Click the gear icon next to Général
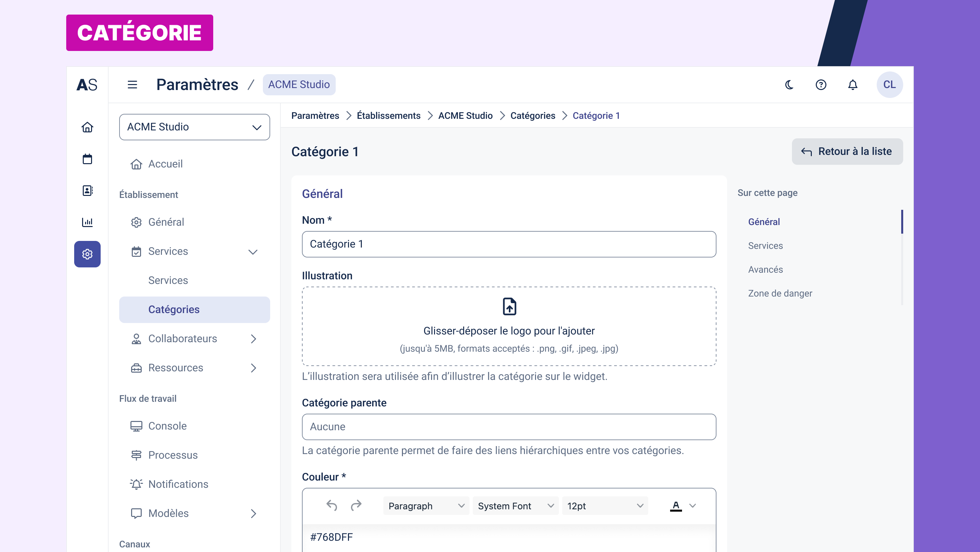 pyautogui.click(x=136, y=222)
